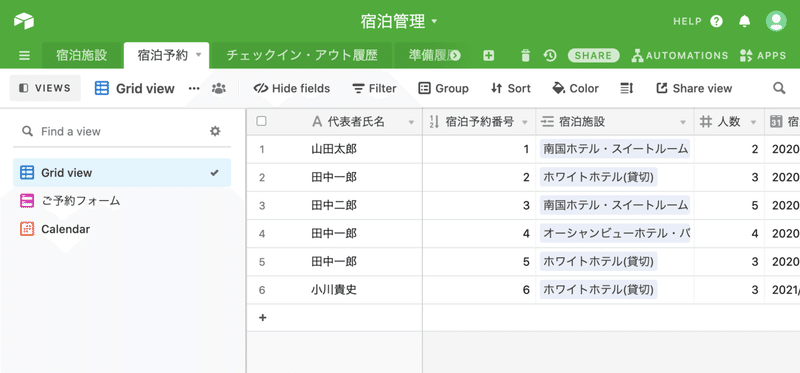Viewport: 800px width, 373px height.
Task: Click the search magnifier in the toolbar
Action: coord(779,88)
